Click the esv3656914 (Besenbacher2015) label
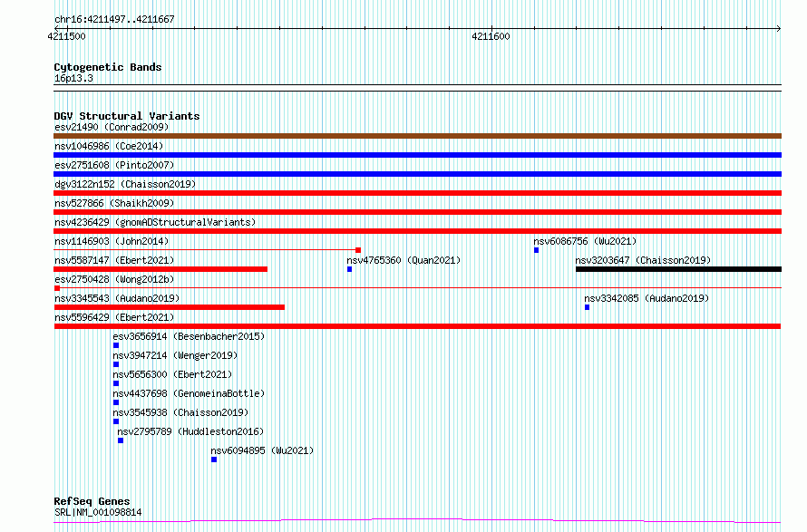Viewport: 807px width, 532px height. (x=189, y=336)
